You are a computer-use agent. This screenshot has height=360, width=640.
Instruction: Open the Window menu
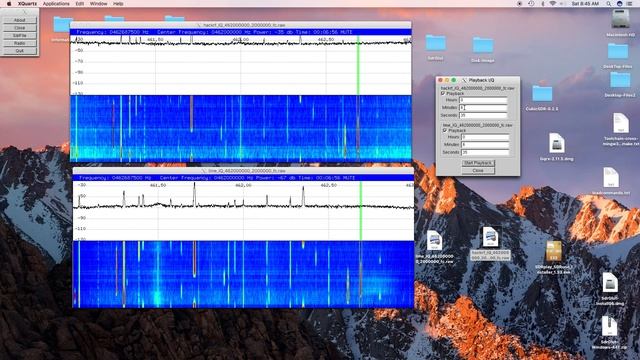coord(98,4)
